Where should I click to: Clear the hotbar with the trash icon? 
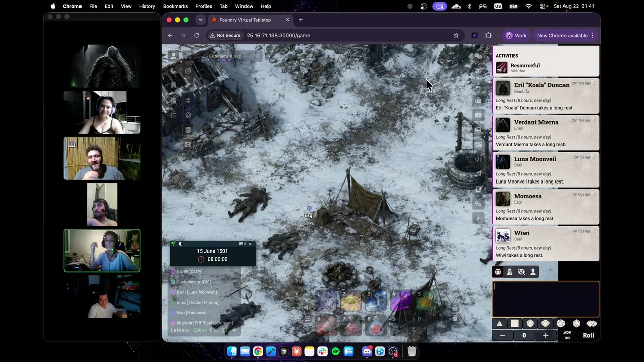pos(455,319)
